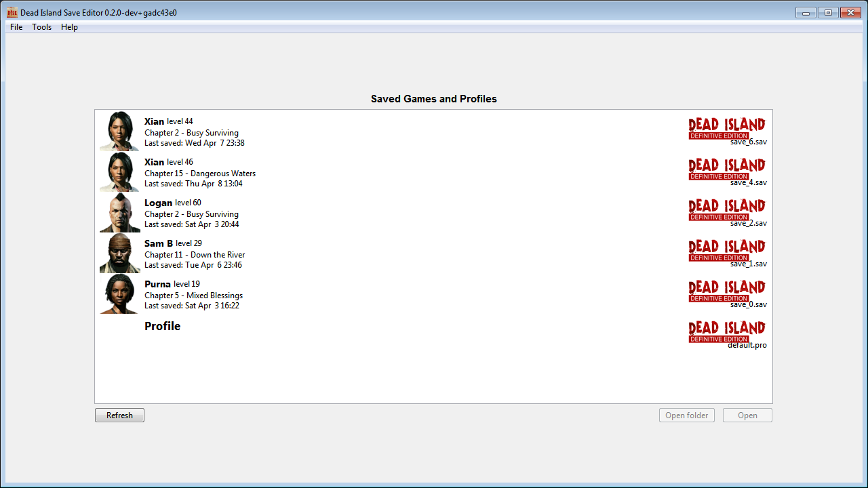Click 'Last saved: Thu Apr 8 13:04' text

click(193, 184)
